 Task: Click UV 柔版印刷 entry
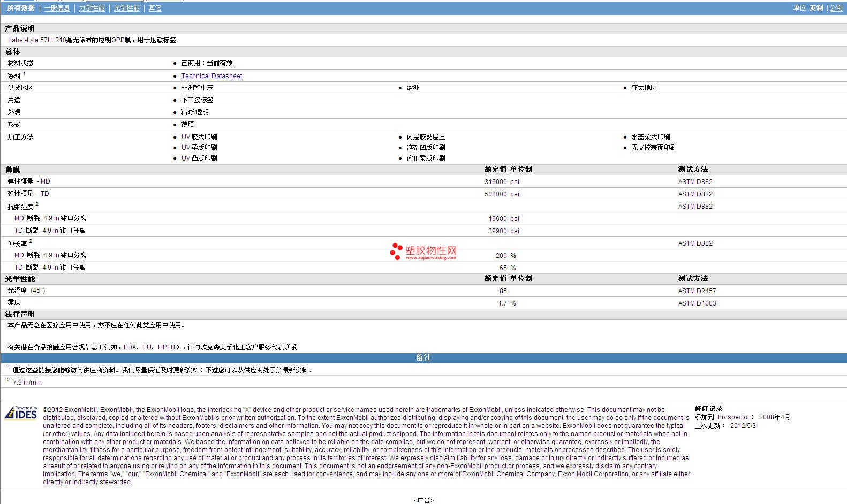tap(199, 148)
